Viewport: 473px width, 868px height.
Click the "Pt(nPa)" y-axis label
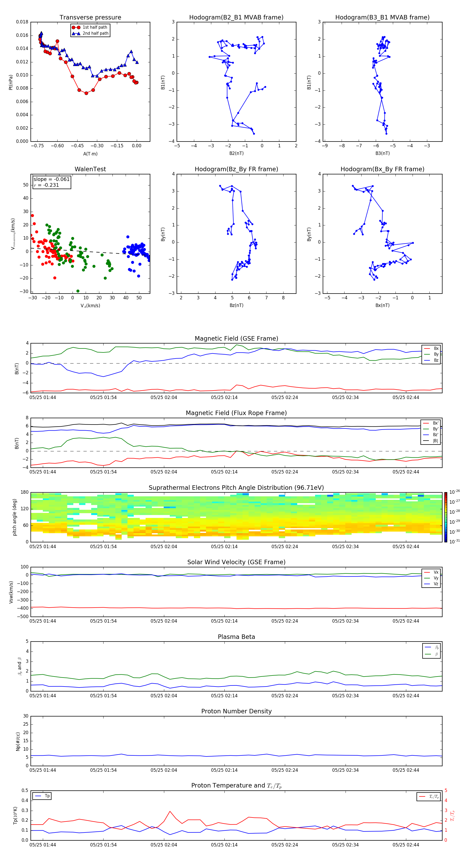11,82
